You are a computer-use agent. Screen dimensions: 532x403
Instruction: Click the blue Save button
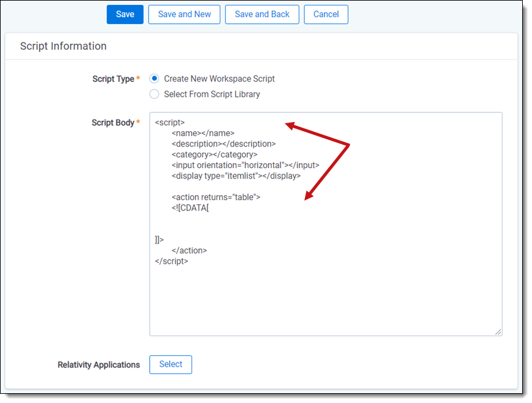[125, 14]
